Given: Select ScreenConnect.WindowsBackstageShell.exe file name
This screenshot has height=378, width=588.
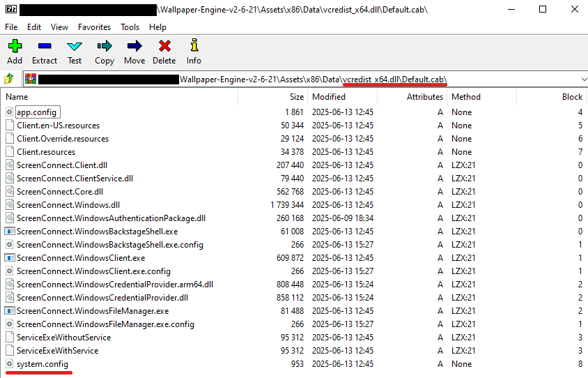Looking at the screenshot, I should point(97,232).
